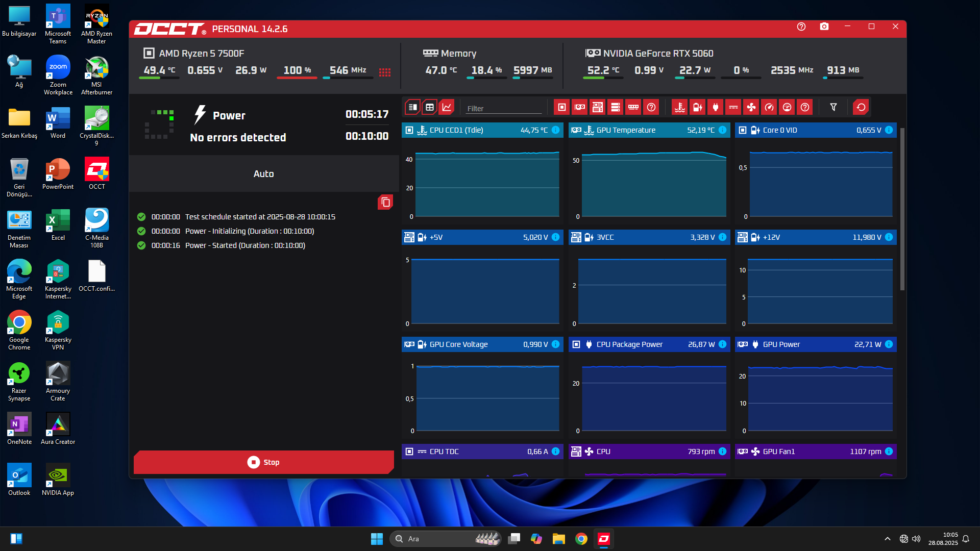
Task: Click the CPU Package Power graph header
Action: click(x=649, y=344)
